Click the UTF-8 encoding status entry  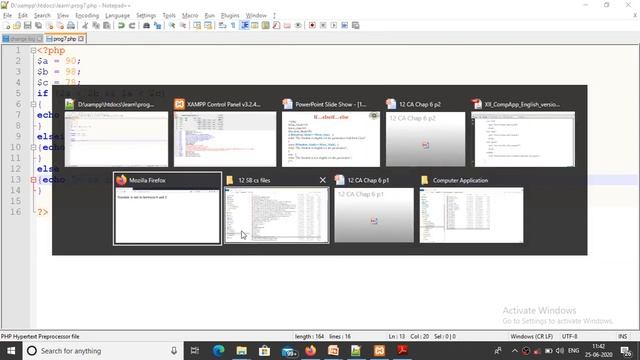coord(569,336)
